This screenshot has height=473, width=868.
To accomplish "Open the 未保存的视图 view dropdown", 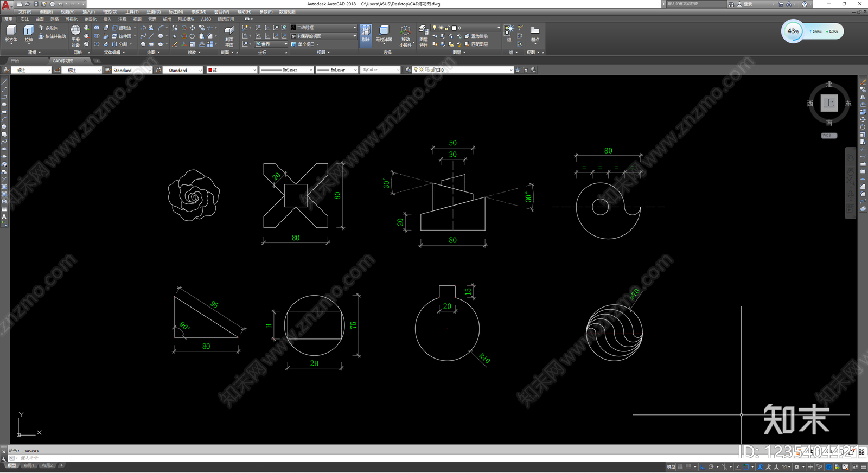I will (x=324, y=36).
